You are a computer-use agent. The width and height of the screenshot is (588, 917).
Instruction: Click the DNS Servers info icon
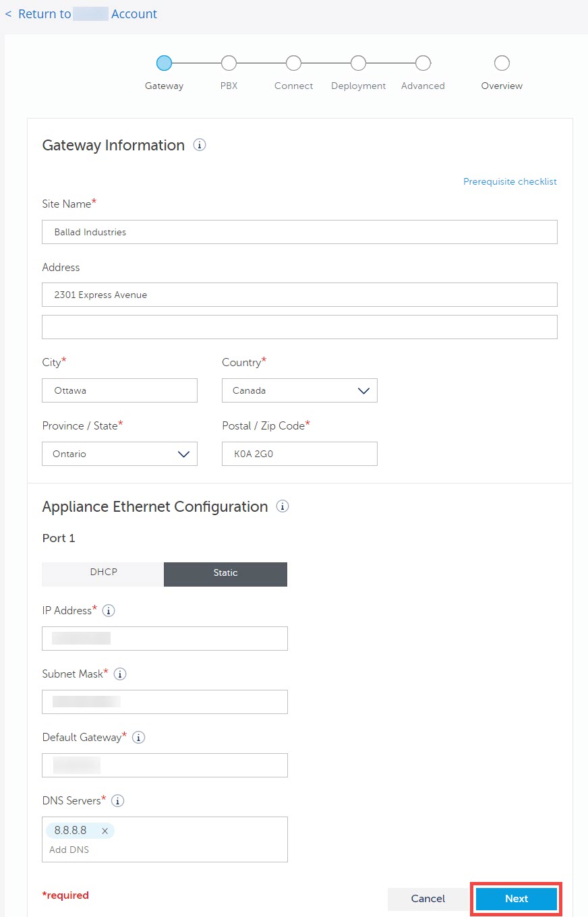click(x=117, y=800)
